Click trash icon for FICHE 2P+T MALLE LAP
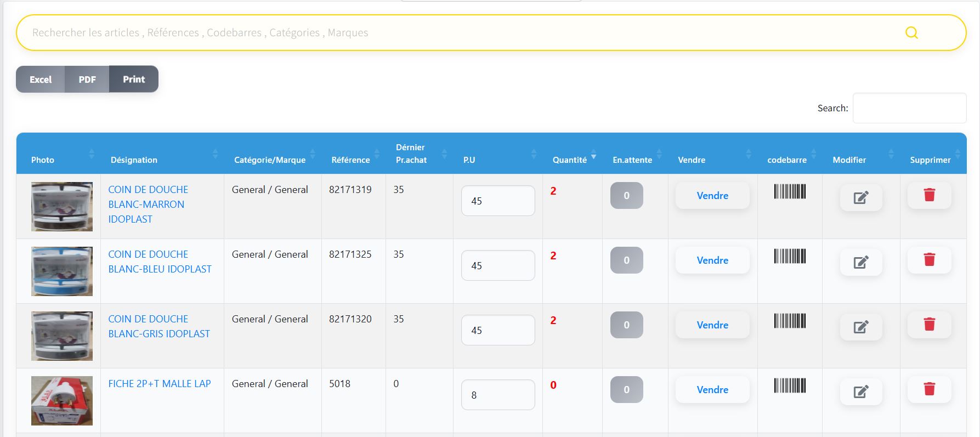Image resolution: width=980 pixels, height=437 pixels. [929, 389]
